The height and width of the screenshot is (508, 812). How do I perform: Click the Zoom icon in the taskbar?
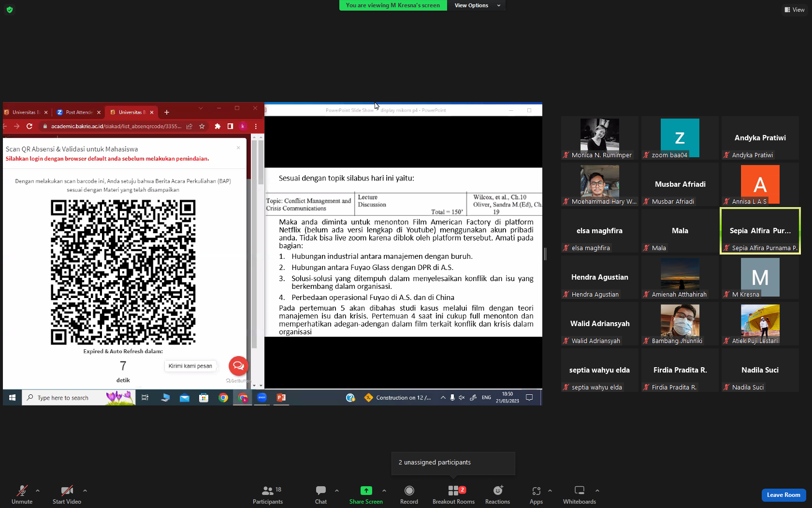pos(261,398)
